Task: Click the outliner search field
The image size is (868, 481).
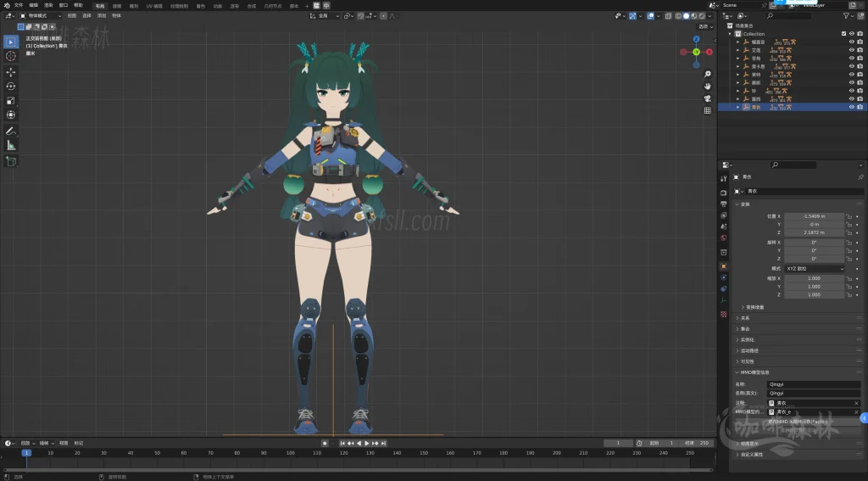Action: click(788, 16)
